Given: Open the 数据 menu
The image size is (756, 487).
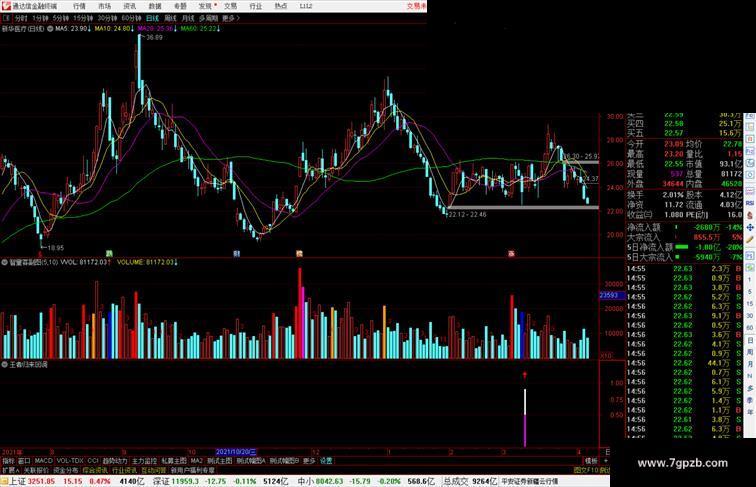Looking at the screenshot, I should click(x=155, y=6).
